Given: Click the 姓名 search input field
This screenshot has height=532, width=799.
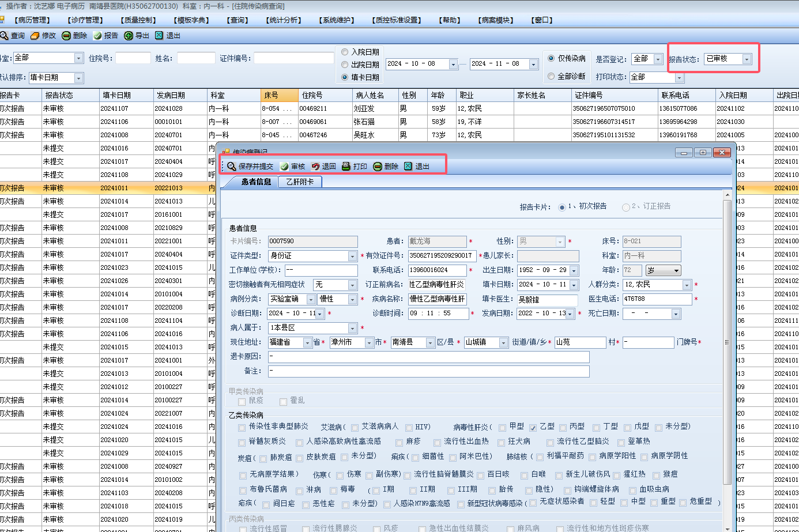Looking at the screenshot, I should [196, 58].
